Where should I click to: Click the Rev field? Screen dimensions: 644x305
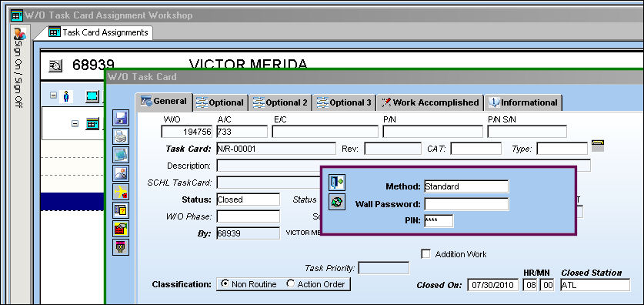click(x=392, y=149)
